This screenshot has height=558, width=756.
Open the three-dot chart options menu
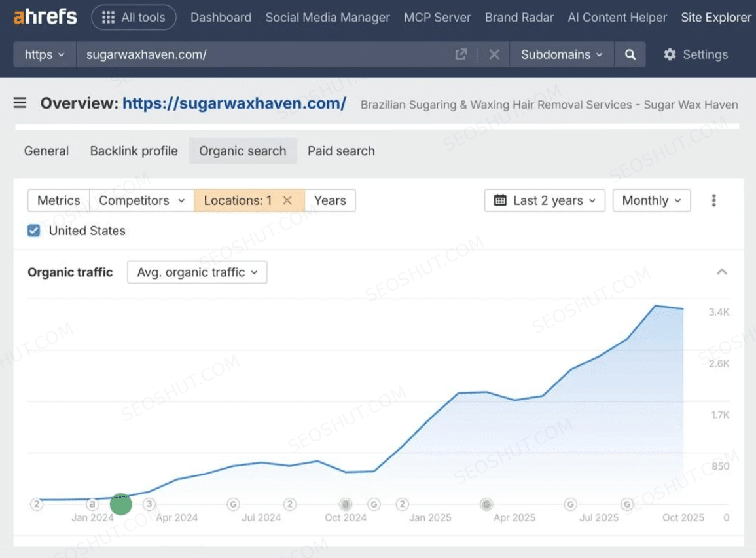[713, 200]
